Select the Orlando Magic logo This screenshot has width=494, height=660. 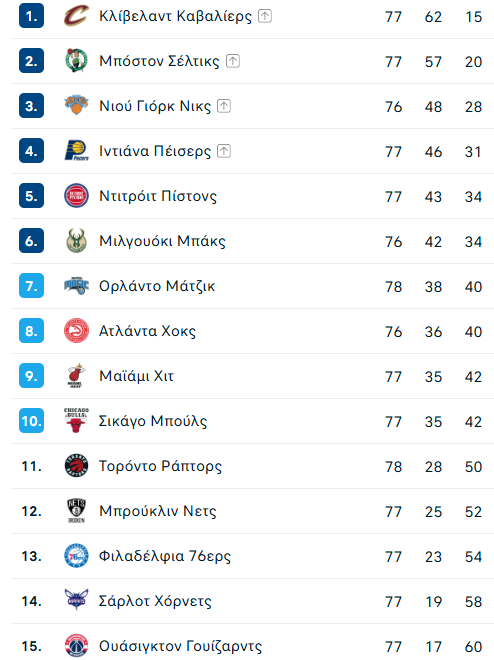point(76,286)
